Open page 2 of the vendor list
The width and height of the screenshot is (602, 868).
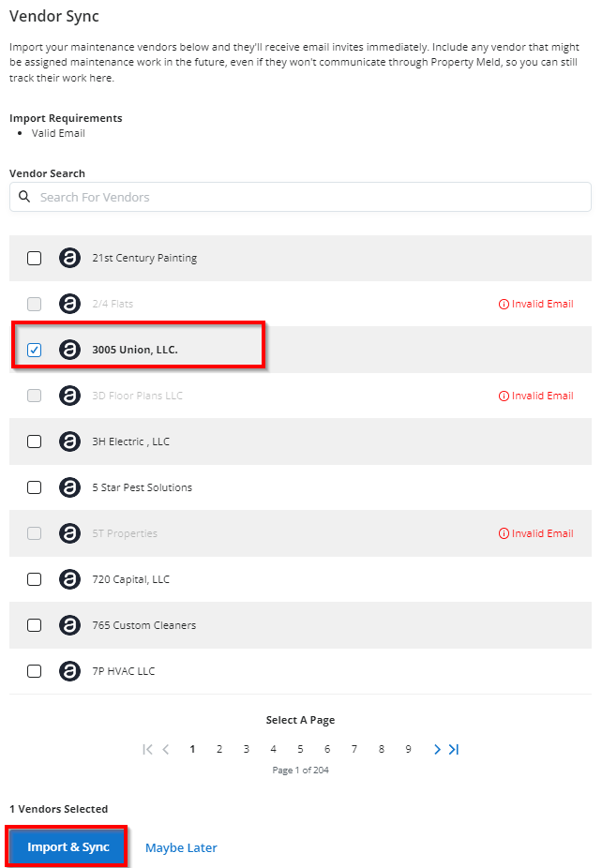[x=219, y=750]
